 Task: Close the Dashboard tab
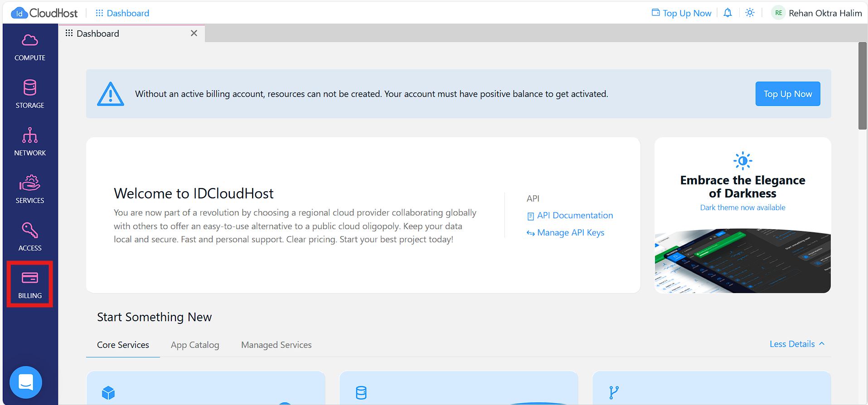pos(194,33)
